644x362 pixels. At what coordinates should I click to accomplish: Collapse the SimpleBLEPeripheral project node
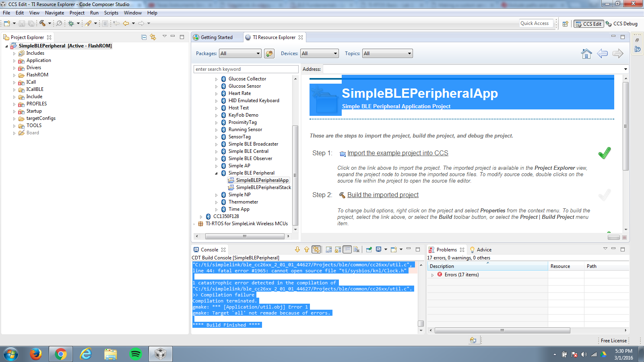pos(7,46)
